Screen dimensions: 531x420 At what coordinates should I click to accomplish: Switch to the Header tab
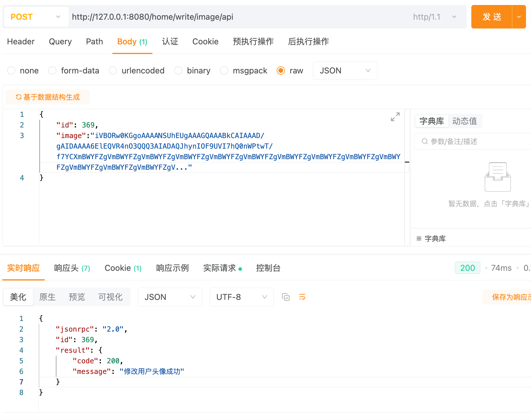pyautogui.click(x=21, y=42)
